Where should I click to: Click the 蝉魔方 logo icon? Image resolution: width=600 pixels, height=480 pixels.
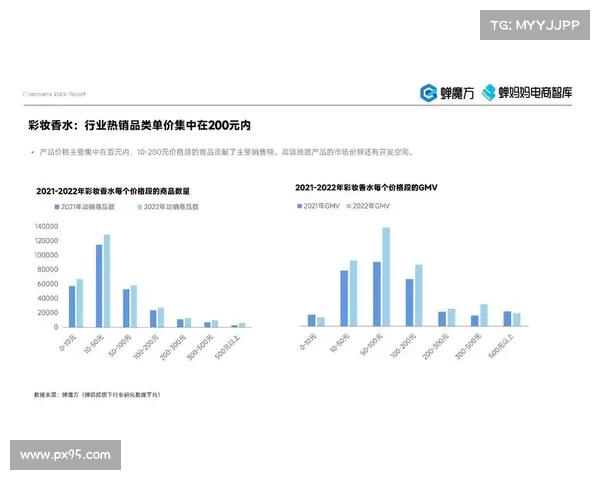pyautogui.click(x=429, y=93)
